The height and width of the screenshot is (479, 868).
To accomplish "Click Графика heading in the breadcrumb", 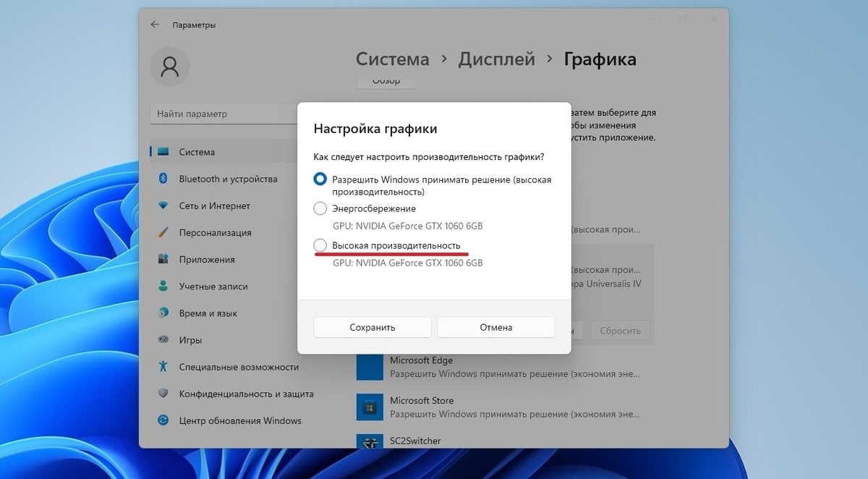I will point(600,59).
